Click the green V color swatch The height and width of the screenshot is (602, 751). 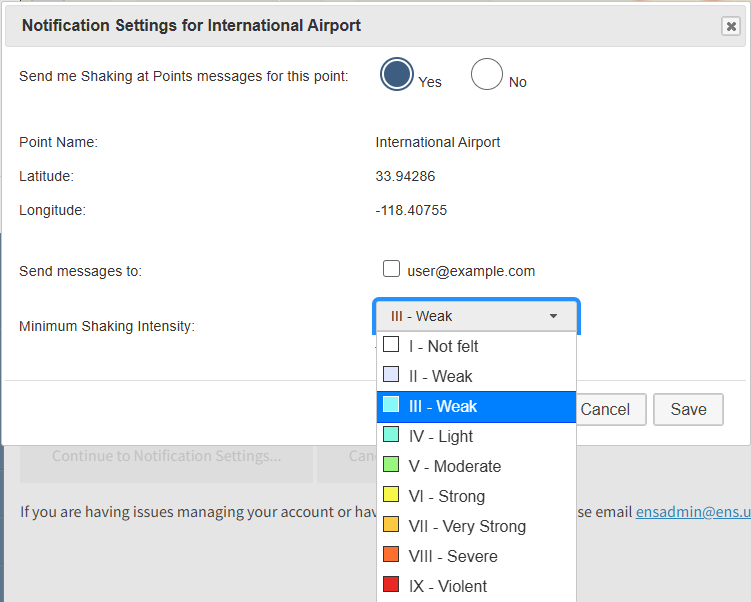pyautogui.click(x=391, y=464)
